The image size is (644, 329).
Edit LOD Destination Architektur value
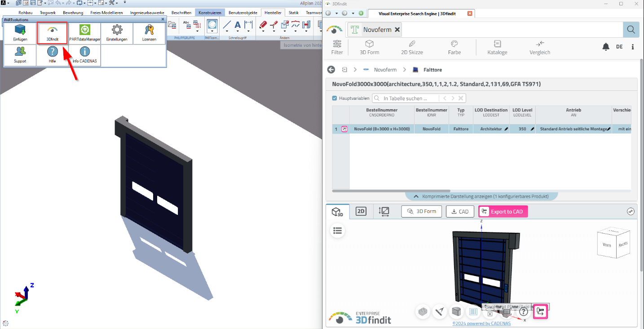coord(506,129)
